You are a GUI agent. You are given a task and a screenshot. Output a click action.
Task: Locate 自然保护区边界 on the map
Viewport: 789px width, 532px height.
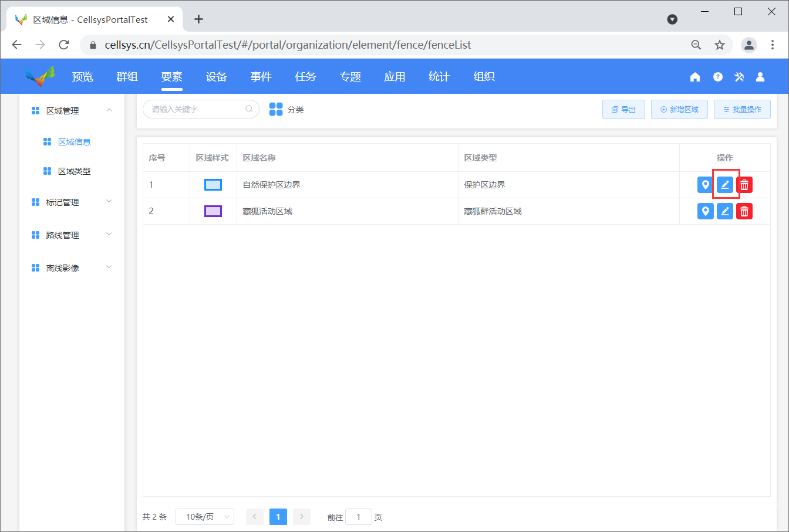(x=706, y=185)
